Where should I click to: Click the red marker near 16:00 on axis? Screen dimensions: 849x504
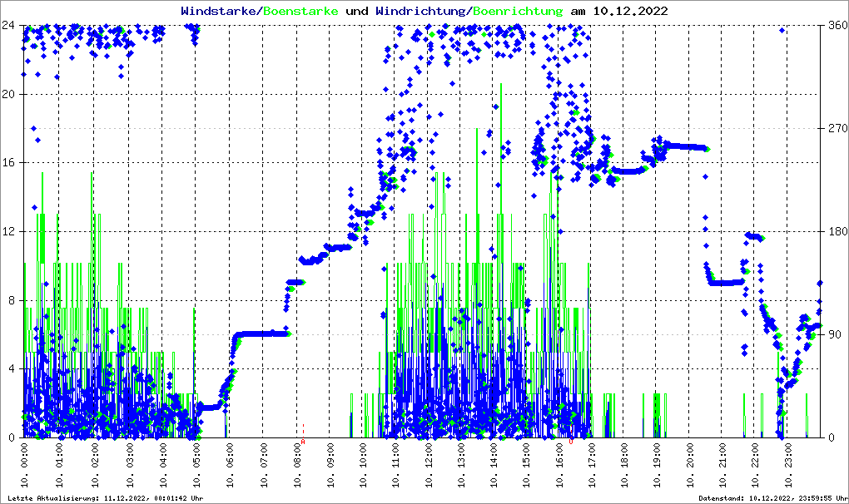tap(571, 440)
